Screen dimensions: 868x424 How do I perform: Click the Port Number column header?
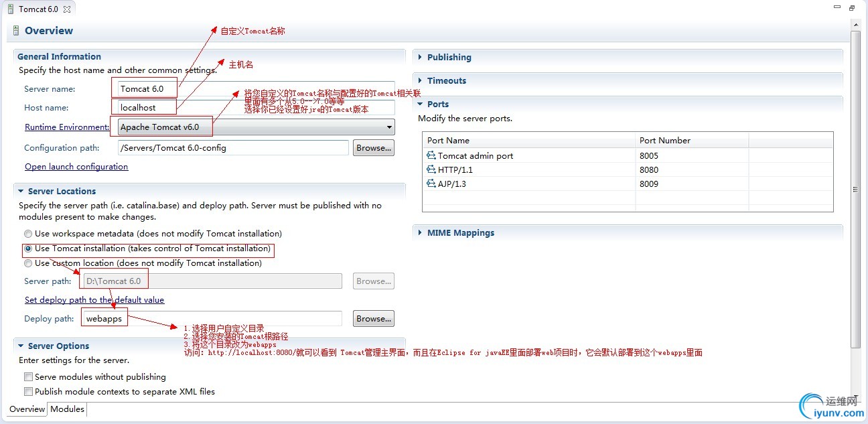(x=692, y=141)
